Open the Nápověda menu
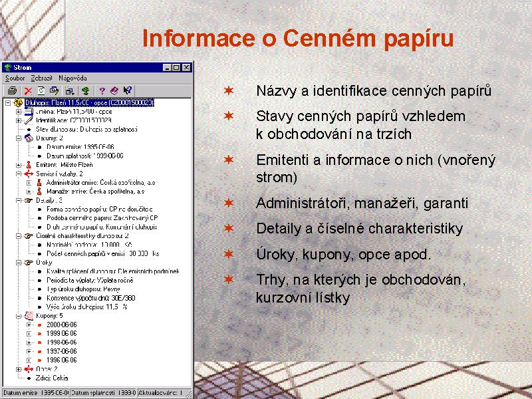 point(72,78)
